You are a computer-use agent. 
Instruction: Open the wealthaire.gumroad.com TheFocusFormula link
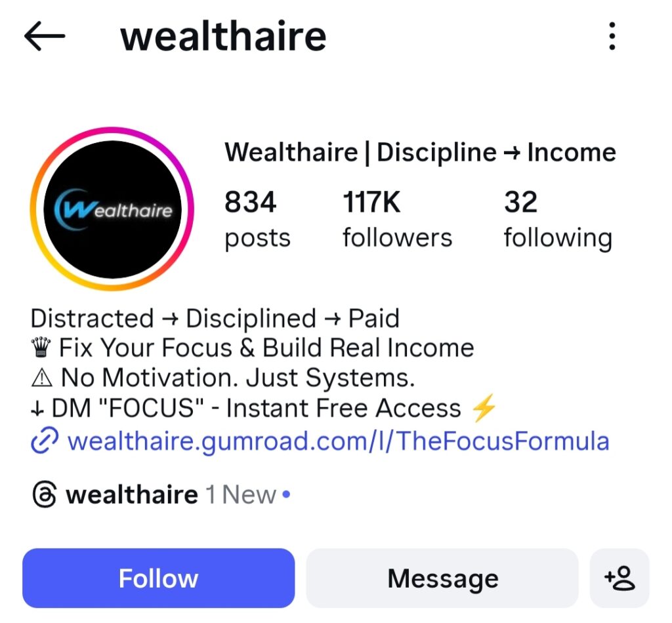tap(339, 441)
